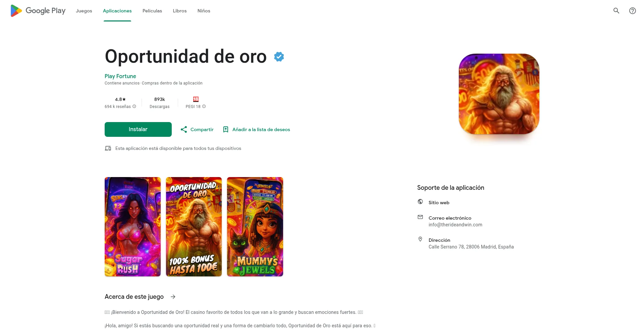
Task: Switch to the Películas tab
Action: (x=152, y=11)
